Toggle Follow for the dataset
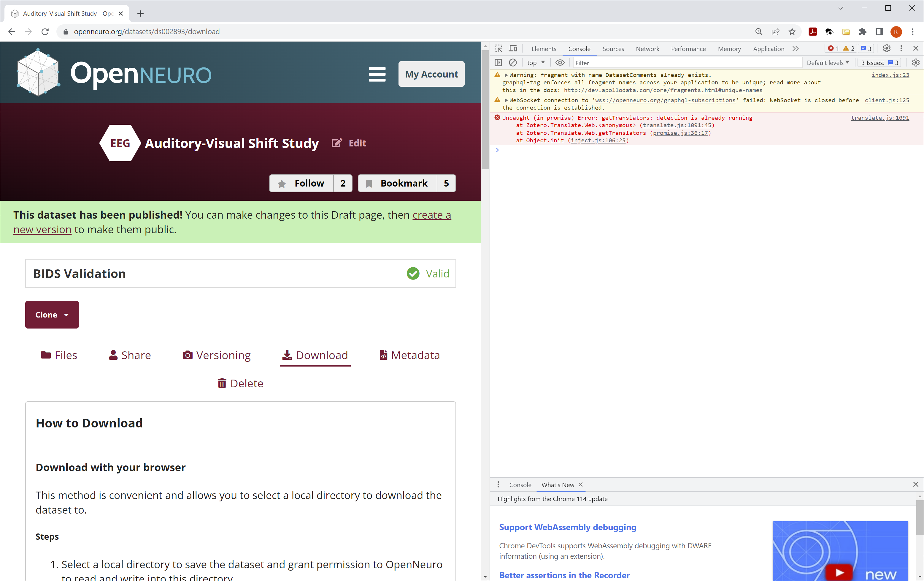 pos(301,183)
